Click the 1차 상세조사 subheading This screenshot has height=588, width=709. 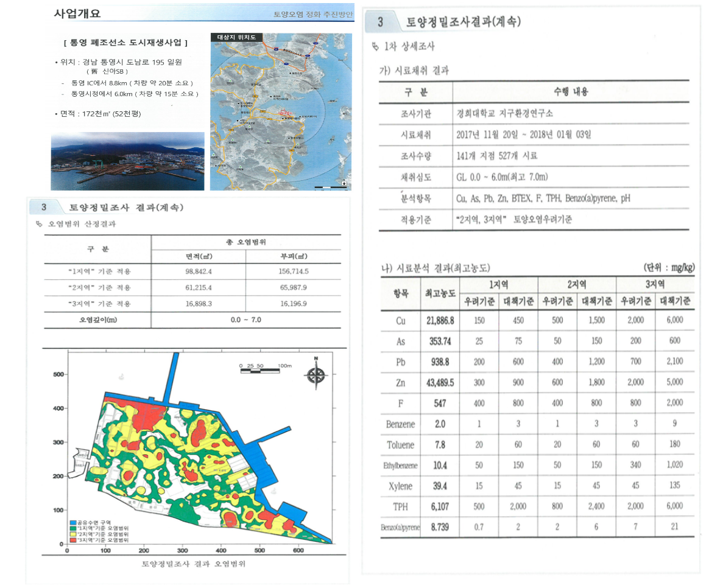(x=409, y=46)
